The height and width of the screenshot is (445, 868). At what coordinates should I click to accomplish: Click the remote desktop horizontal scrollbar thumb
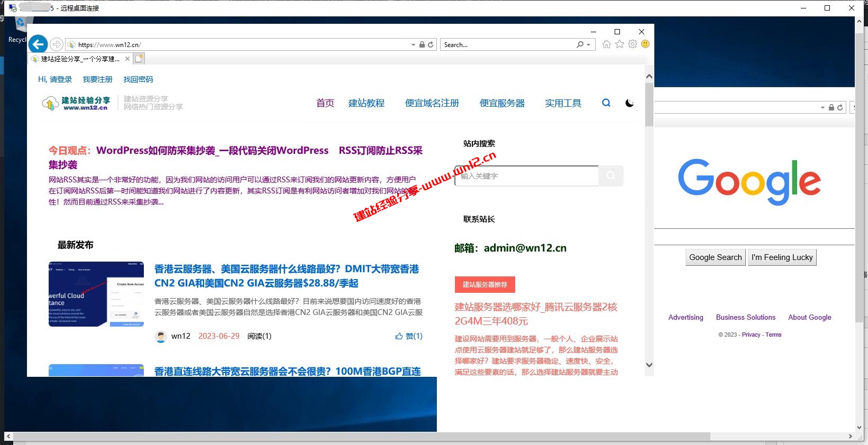(x=362, y=437)
